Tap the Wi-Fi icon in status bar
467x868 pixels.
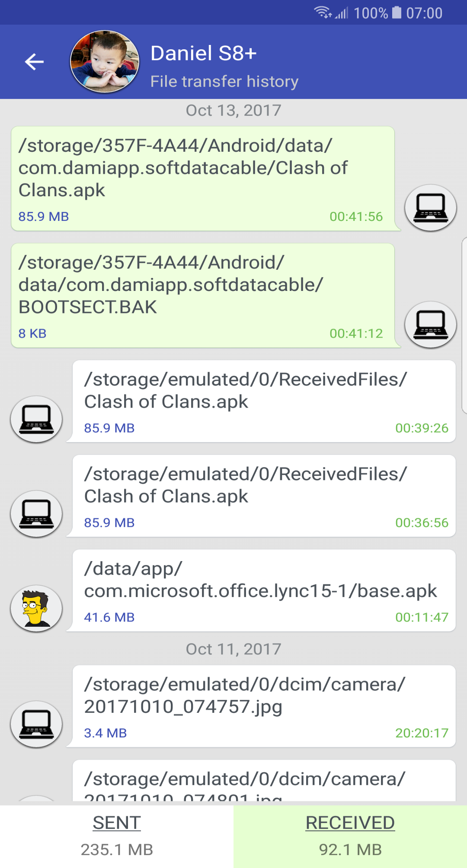tap(323, 13)
